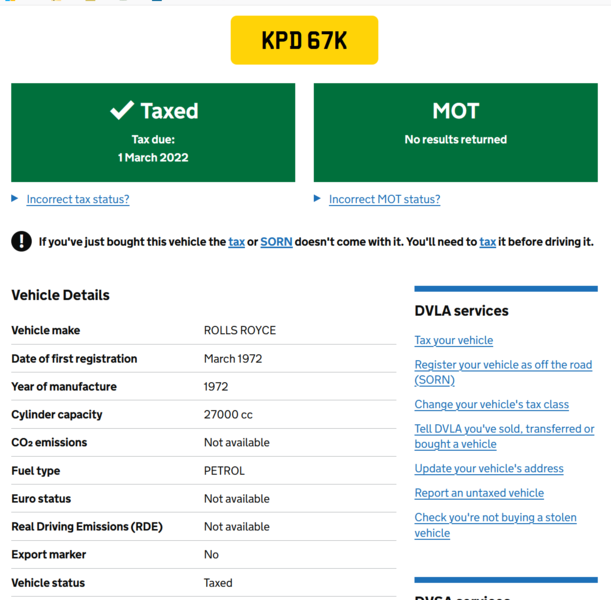Expand the 'Incorrect MOT status?' disclosure

384,199
